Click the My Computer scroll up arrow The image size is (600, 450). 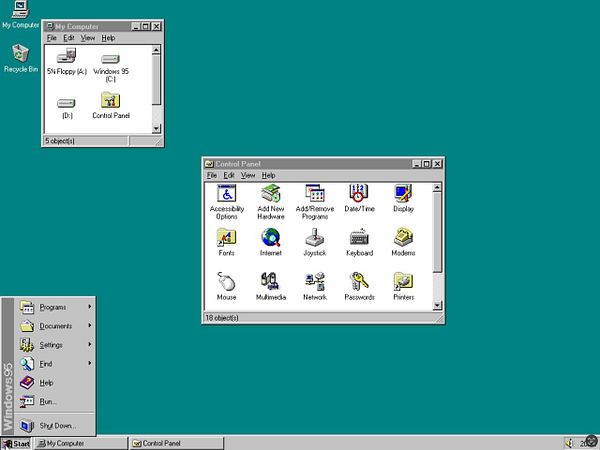[156, 50]
